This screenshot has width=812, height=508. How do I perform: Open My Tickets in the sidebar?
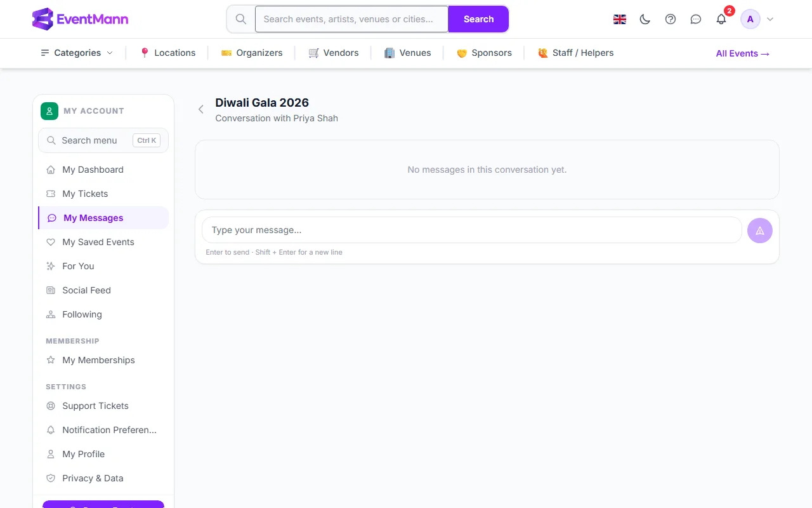[x=103, y=194]
